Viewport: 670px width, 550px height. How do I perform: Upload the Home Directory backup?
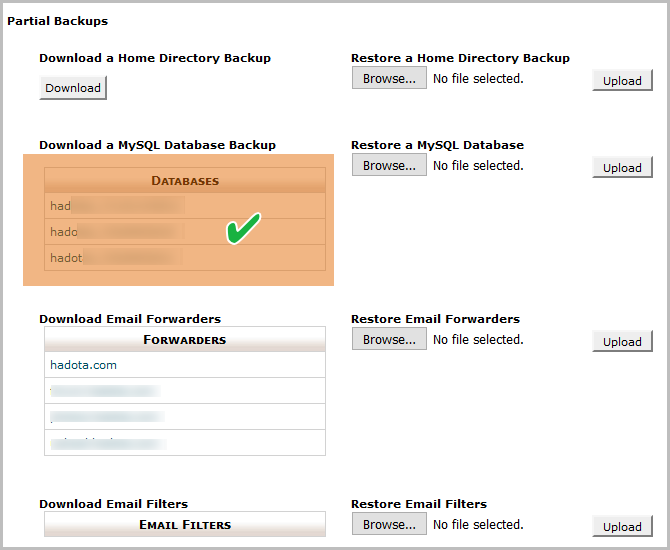622,81
